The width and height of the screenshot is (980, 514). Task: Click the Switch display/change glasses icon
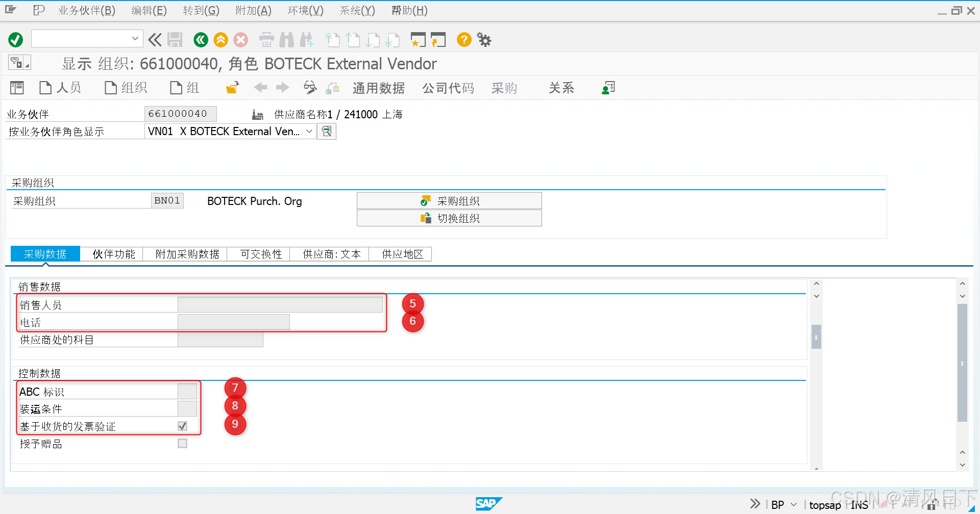[310, 88]
